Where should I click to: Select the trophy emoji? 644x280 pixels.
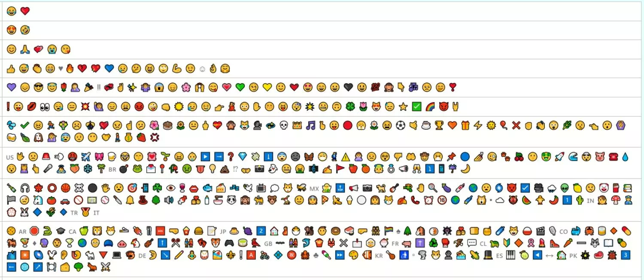click(x=439, y=125)
